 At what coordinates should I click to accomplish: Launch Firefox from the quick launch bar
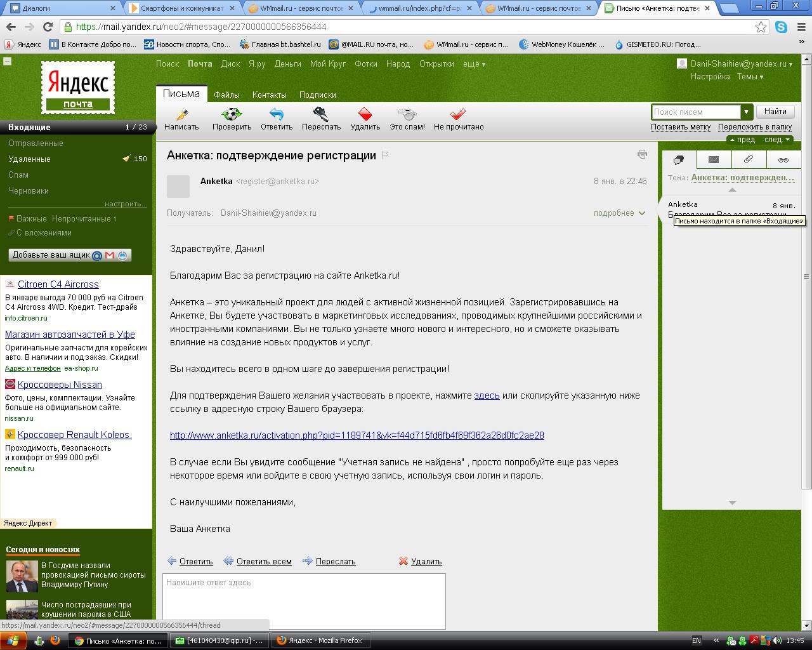click(55, 640)
